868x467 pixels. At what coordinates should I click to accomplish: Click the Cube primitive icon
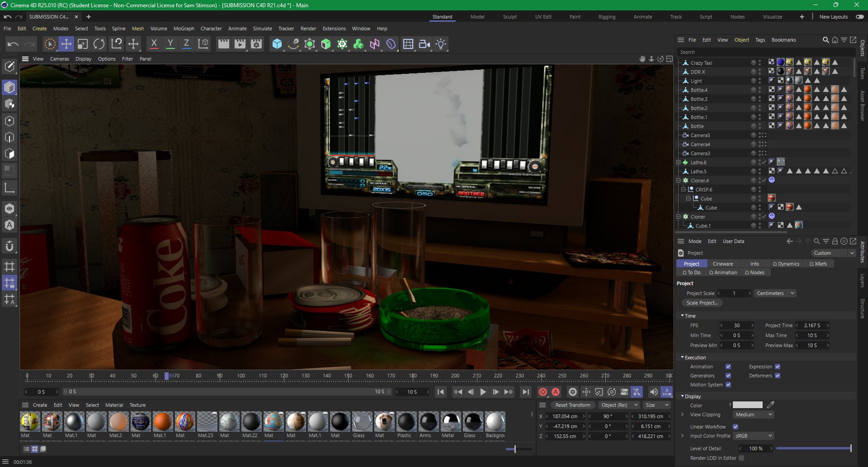pyautogui.click(x=277, y=44)
